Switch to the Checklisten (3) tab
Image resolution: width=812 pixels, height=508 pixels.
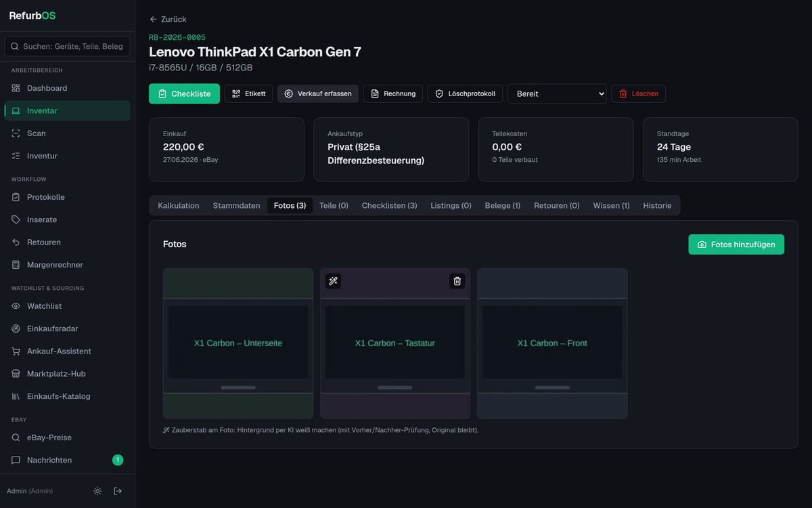389,205
